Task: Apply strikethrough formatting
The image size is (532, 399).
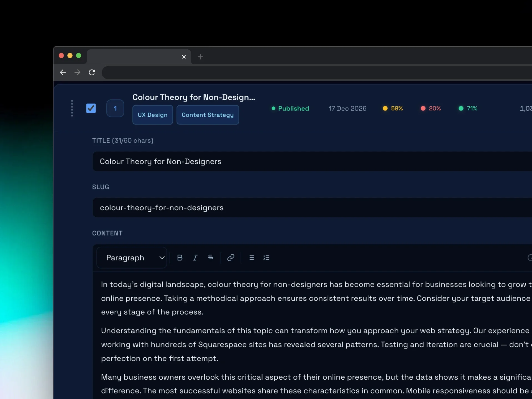Action: pos(211,258)
